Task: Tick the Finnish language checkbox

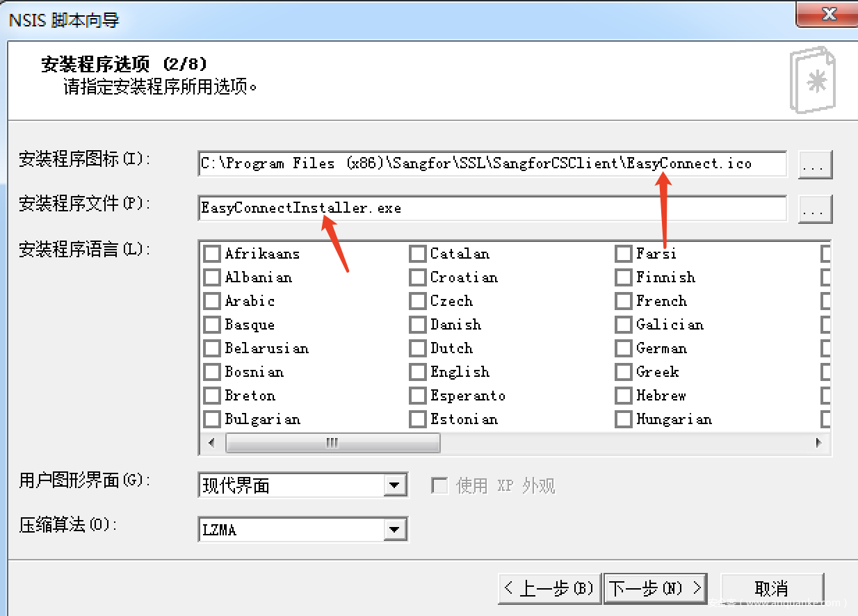Action: (624, 277)
